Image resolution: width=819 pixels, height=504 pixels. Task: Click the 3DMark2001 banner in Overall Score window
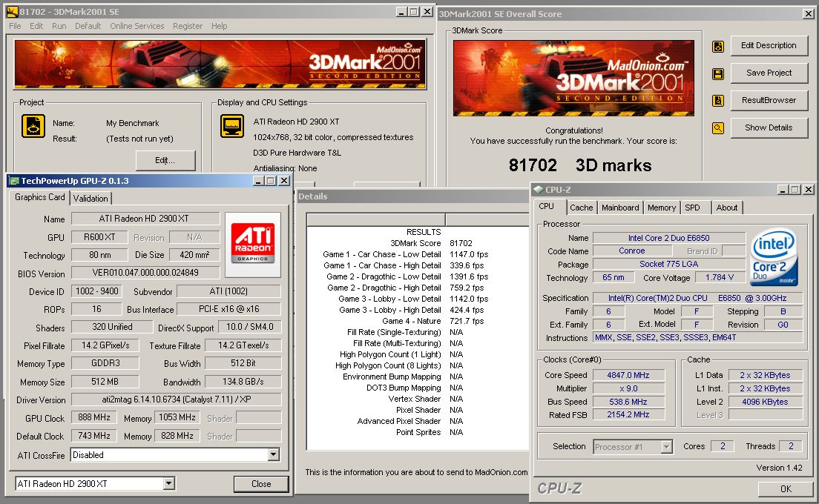point(573,78)
